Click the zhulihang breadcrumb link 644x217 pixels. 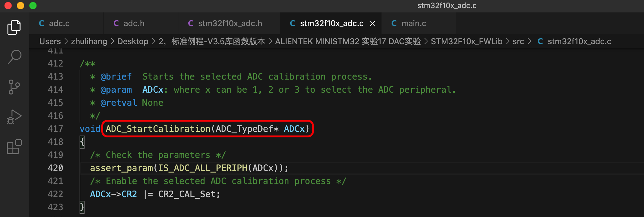[89, 41]
